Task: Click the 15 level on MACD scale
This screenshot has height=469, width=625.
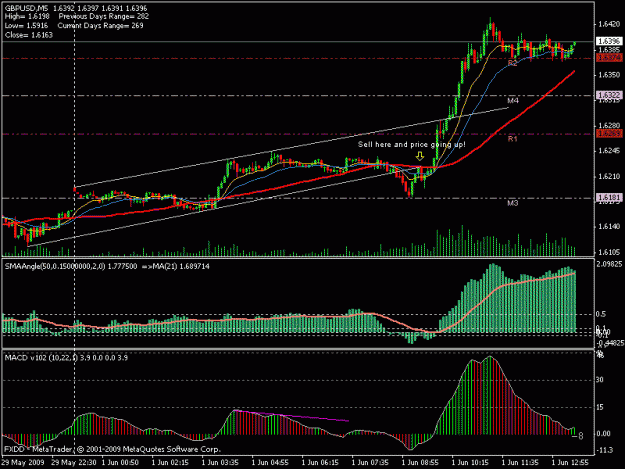Action: pyautogui.click(x=600, y=407)
